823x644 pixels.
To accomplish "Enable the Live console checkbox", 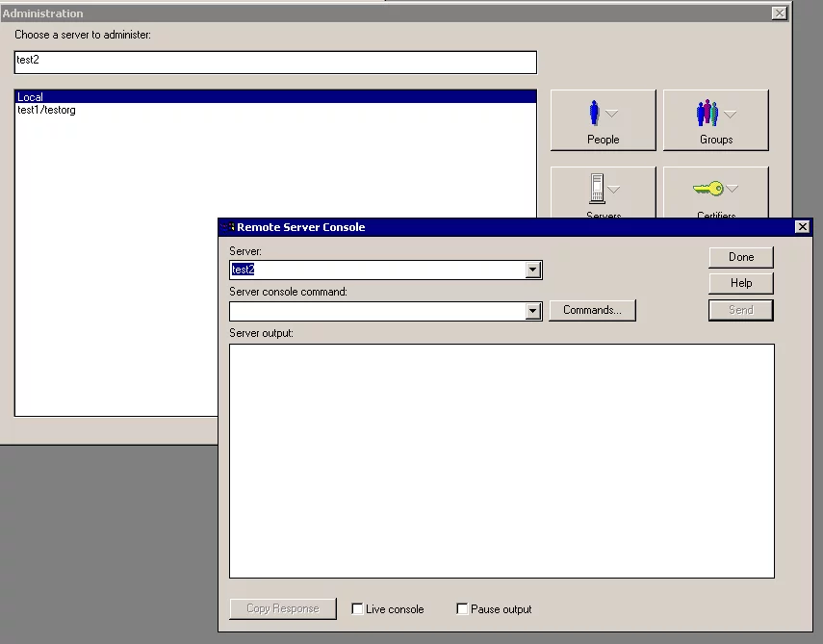I will tap(358, 609).
